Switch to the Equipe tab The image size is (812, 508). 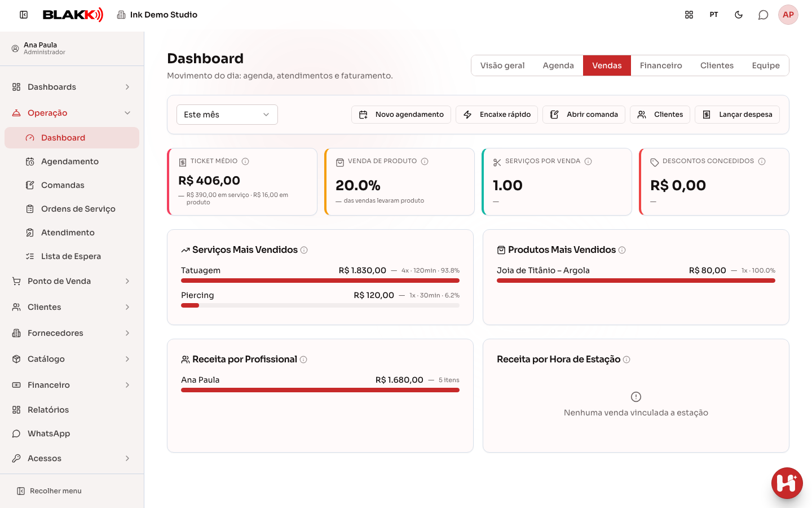[x=766, y=65]
